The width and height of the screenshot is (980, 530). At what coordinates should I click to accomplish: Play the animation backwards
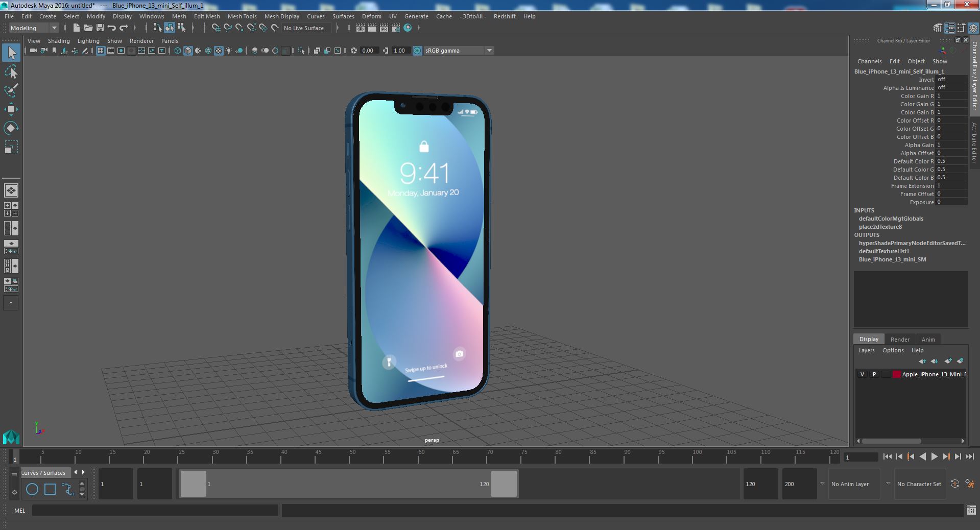tap(922, 457)
